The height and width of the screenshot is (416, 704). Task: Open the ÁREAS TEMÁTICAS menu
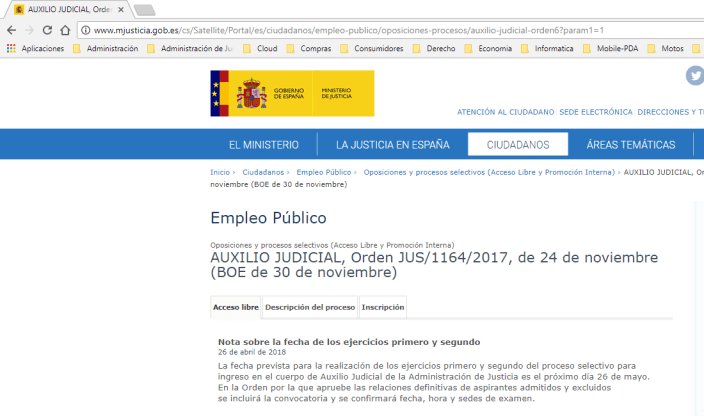(630, 145)
